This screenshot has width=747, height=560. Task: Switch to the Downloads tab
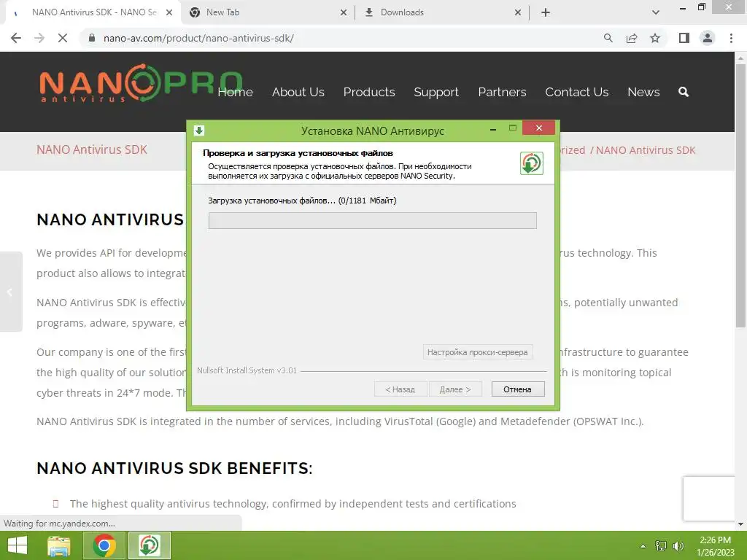click(x=441, y=12)
